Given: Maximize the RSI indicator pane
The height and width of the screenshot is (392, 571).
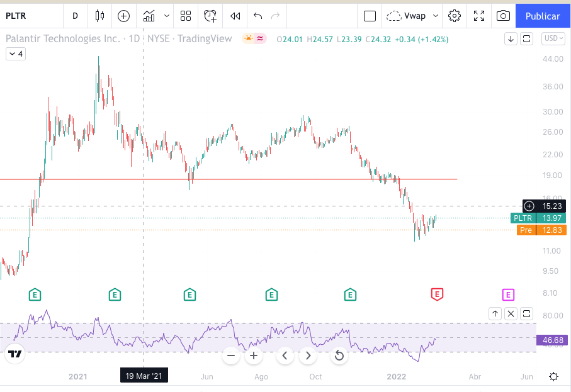Looking at the screenshot, I should (x=527, y=313).
